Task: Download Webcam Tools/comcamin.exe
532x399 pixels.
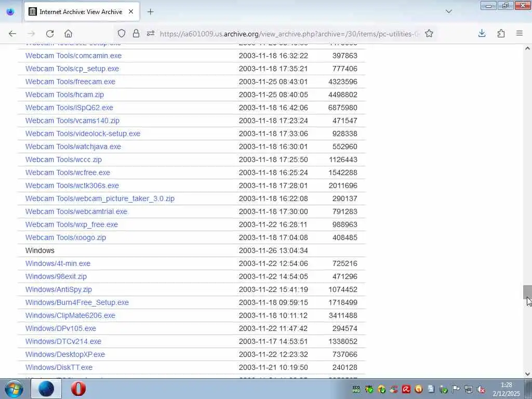Action: pyautogui.click(x=73, y=56)
